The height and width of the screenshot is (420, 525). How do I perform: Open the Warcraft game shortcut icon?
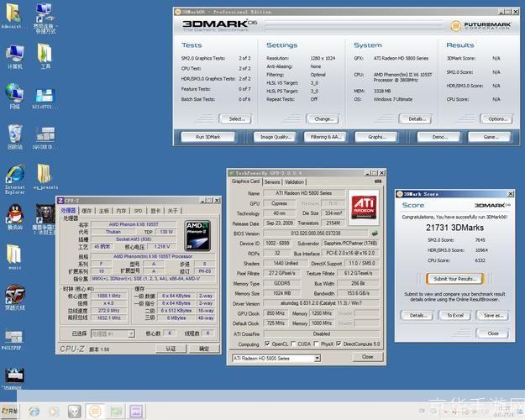pyautogui.click(x=45, y=219)
